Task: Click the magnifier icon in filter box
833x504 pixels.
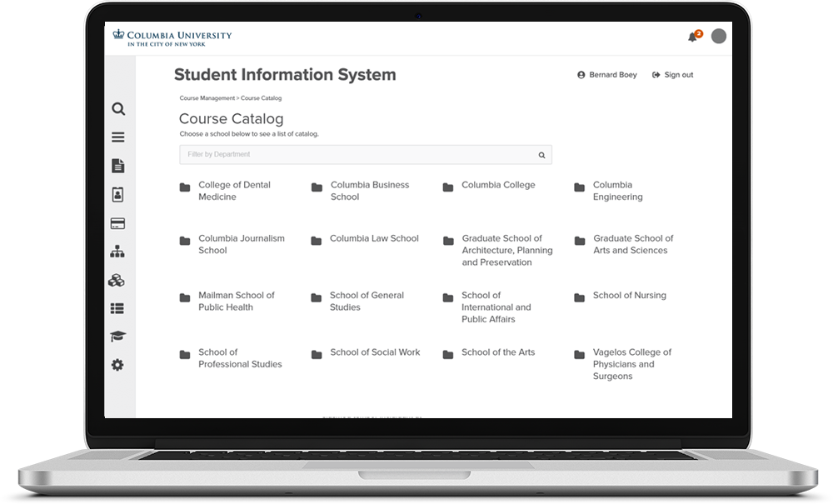Action: click(x=542, y=155)
